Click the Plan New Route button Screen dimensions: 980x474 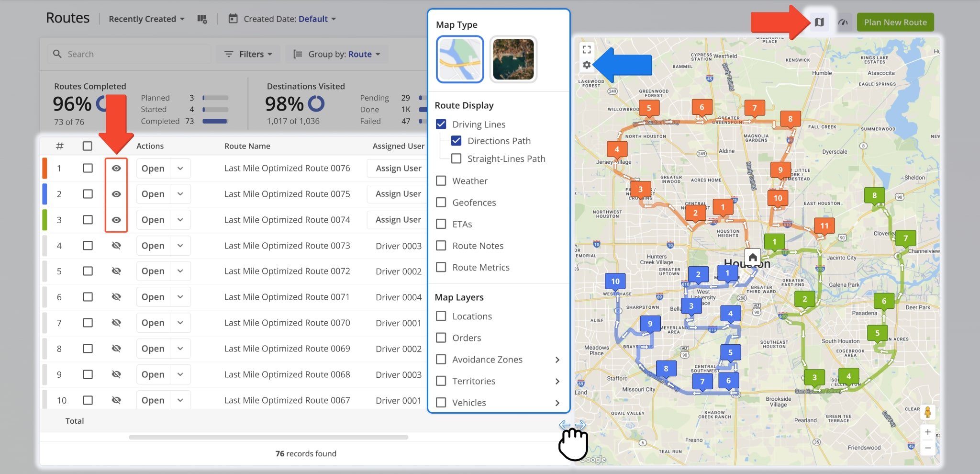coord(895,23)
